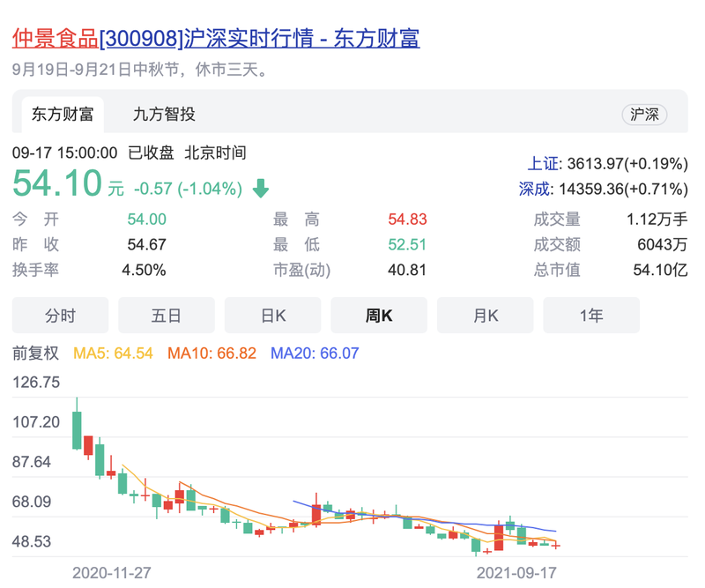Image resolution: width=705 pixels, height=588 pixels.
Task: Click the 2020-11-27 start date label
Action: click(112, 573)
